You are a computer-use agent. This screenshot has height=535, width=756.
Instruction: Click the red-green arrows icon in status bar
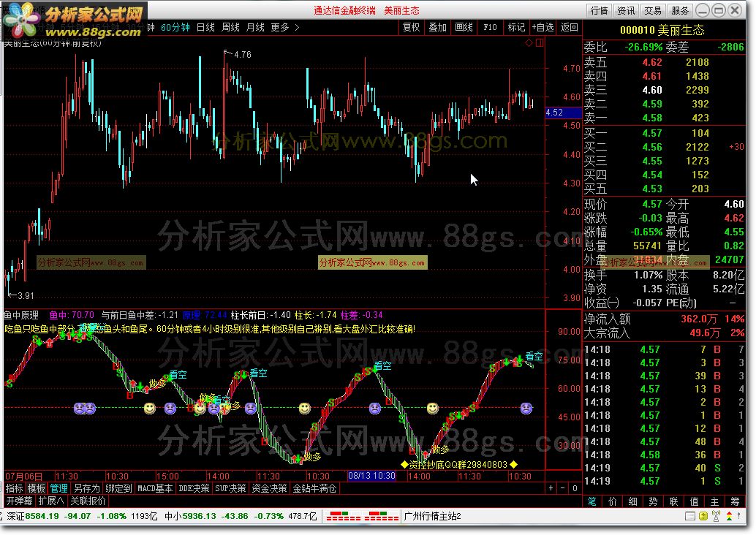tap(729, 516)
